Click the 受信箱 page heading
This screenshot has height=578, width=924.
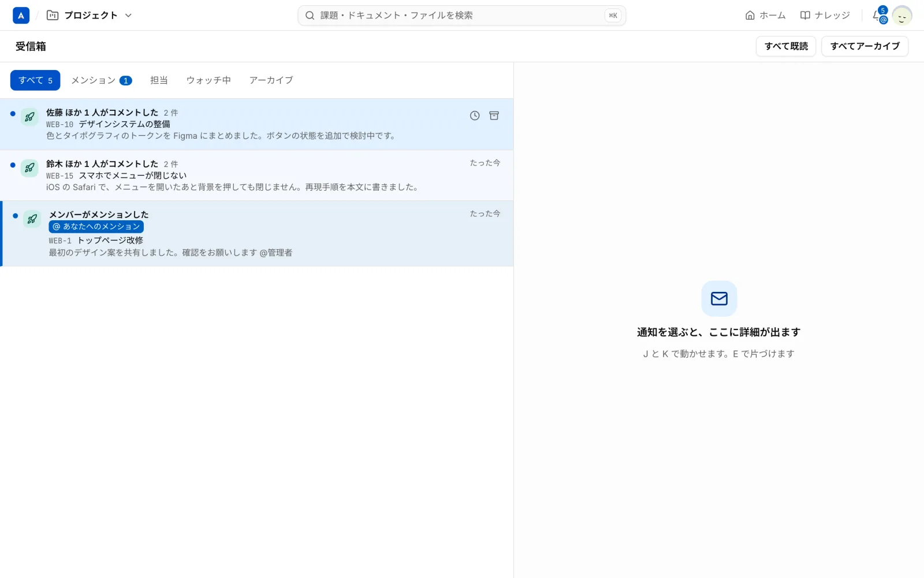coord(31,46)
